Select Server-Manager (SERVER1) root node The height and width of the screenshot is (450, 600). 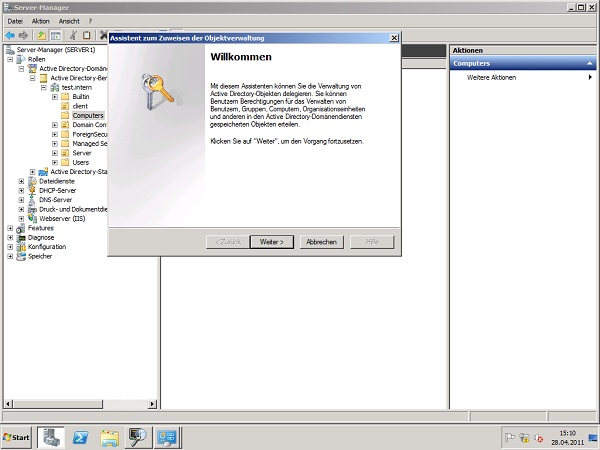coord(56,50)
